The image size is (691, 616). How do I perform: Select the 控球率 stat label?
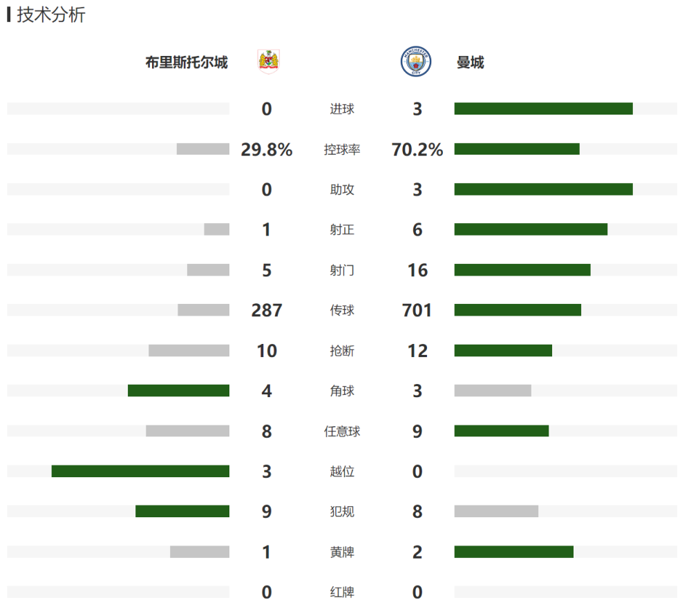coord(342,149)
